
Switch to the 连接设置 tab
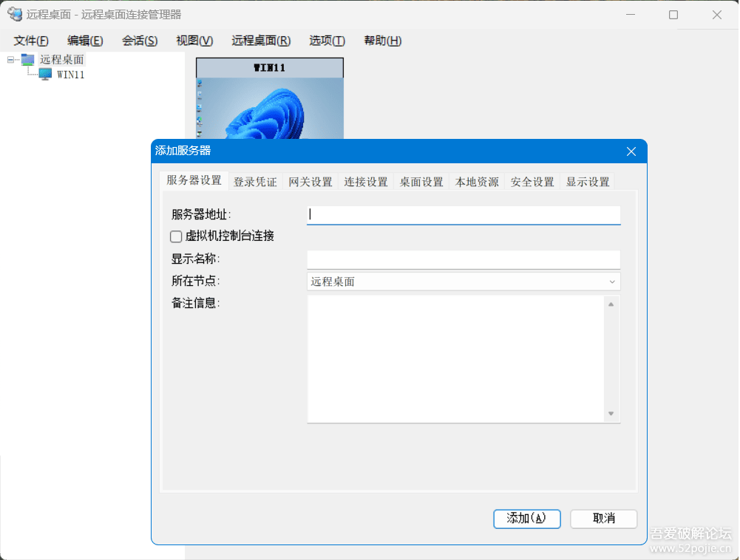365,180
